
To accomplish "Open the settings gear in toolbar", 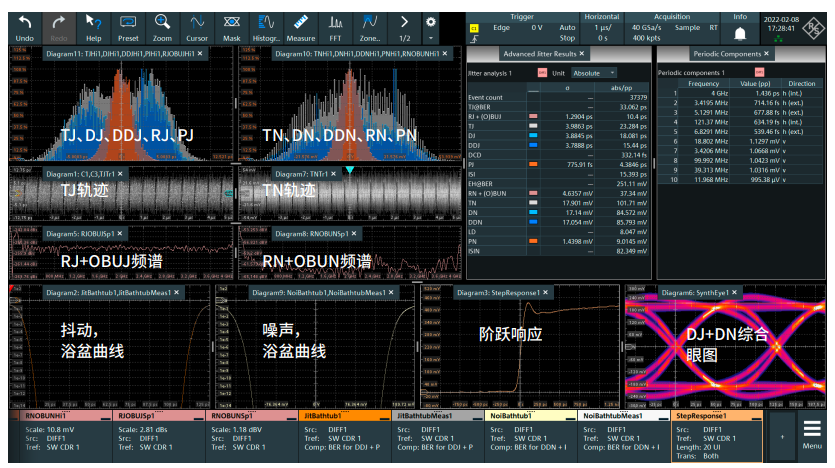I will [431, 21].
